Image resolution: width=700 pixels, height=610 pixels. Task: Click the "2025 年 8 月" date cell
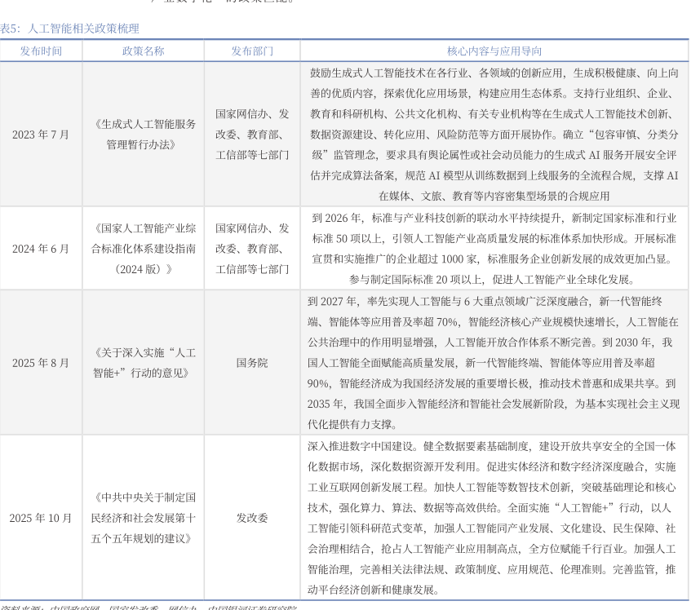pos(41,363)
